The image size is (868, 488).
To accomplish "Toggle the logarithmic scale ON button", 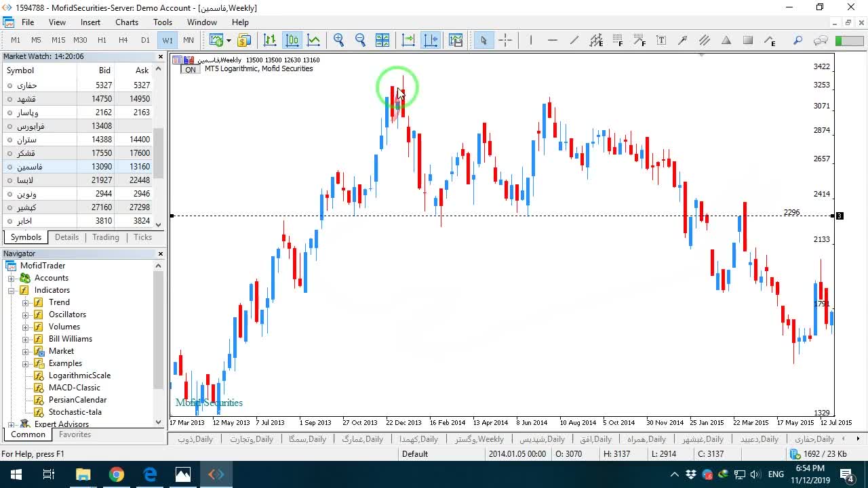I will [190, 70].
